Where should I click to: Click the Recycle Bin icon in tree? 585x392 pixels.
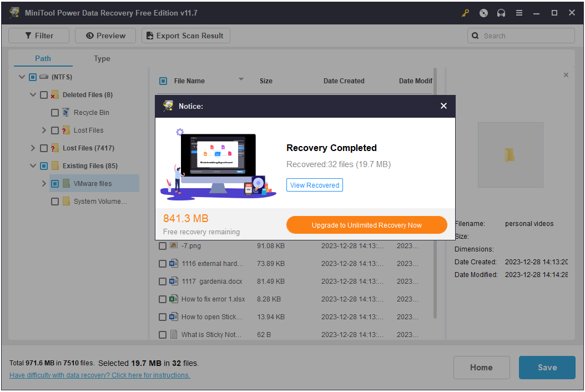65,112
